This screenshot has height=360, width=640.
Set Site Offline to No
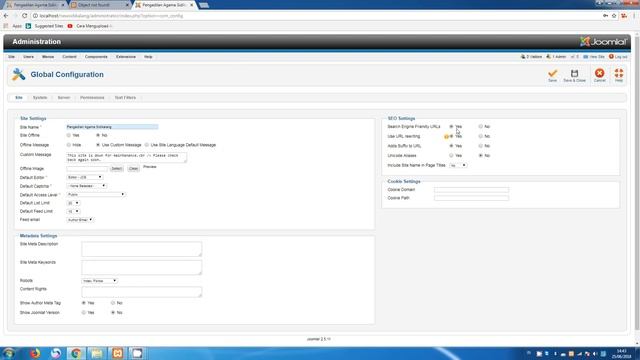[x=98, y=135]
